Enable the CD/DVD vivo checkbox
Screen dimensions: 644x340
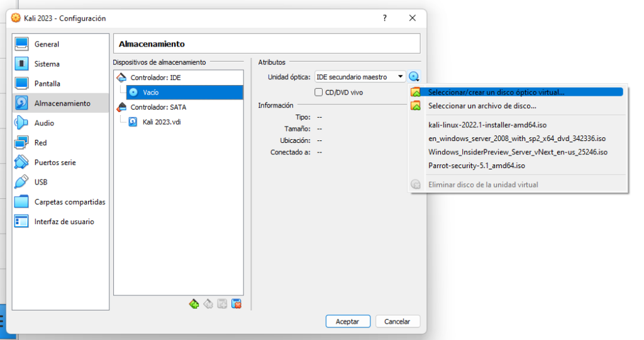tap(319, 93)
